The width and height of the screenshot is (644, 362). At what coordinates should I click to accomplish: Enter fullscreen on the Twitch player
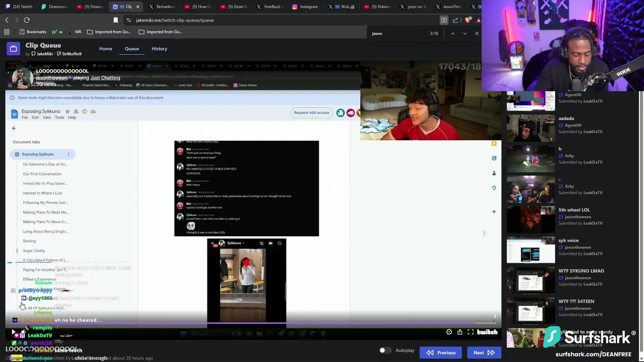click(x=470, y=332)
